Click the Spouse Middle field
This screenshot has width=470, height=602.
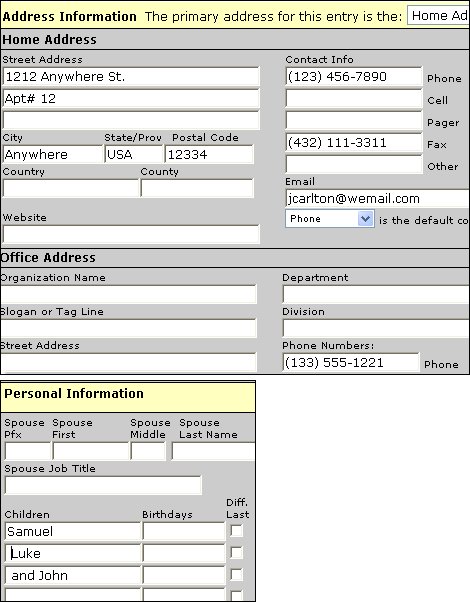point(148,451)
